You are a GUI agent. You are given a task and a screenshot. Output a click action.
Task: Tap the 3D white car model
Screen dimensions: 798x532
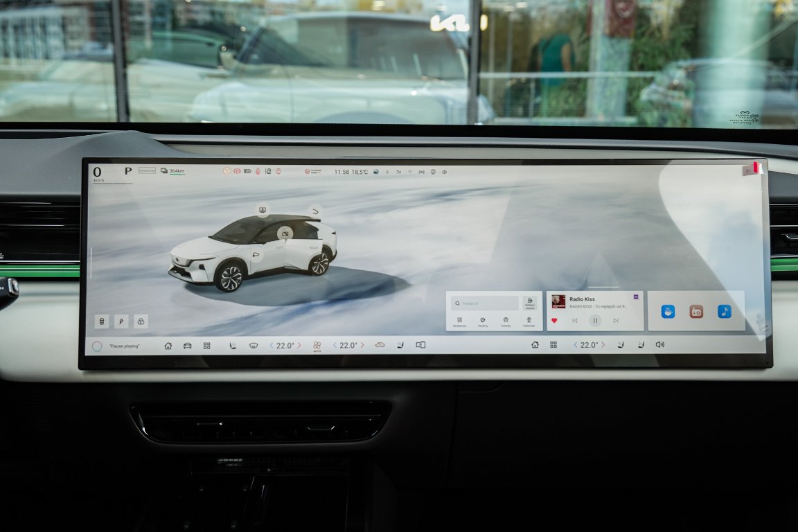point(253,253)
